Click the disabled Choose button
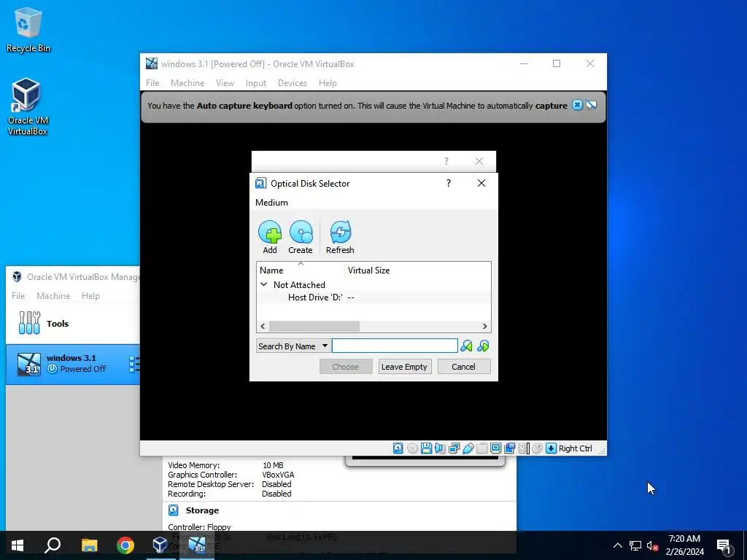Image resolution: width=747 pixels, height=560 pixels. [345, 367]
